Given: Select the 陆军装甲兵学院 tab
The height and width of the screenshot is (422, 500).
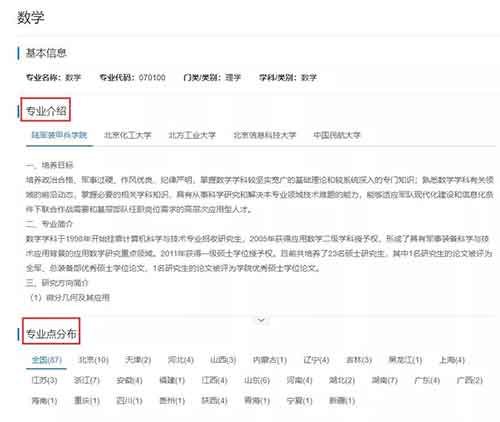Looking at the screenshot, I should (59, 135).
